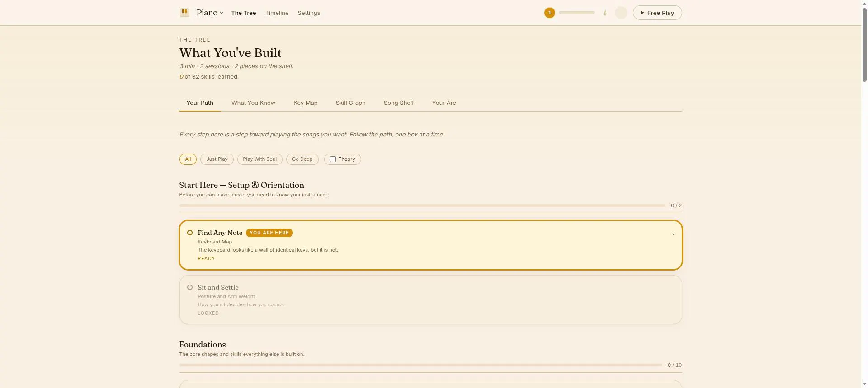Select the Your Path tab
Image resolution: width=868 pixels, height=388 pixels.
point(200,103)
